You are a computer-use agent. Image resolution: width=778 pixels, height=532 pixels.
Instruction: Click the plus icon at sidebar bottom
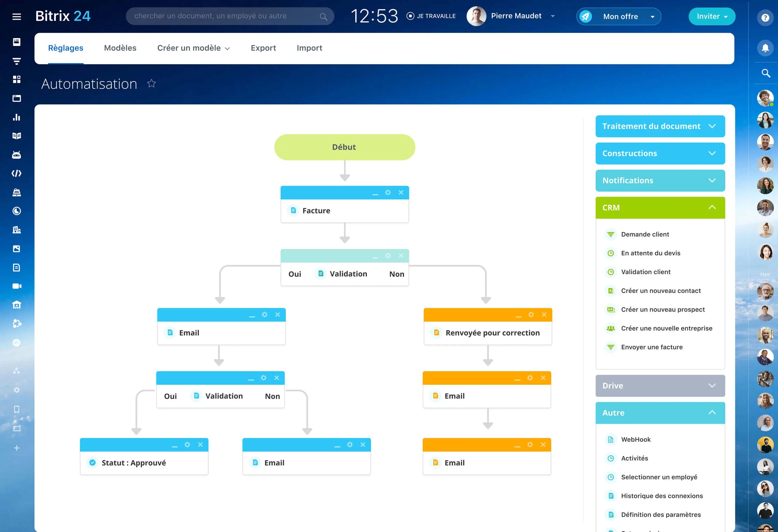pyautogui.click(x=16, y=448)
